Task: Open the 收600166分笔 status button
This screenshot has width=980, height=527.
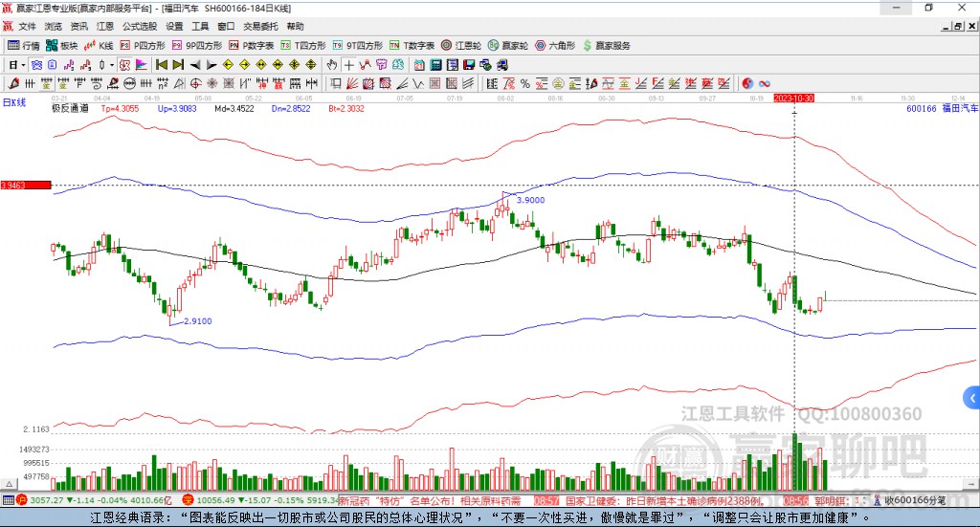Action: tap(909, 501)
